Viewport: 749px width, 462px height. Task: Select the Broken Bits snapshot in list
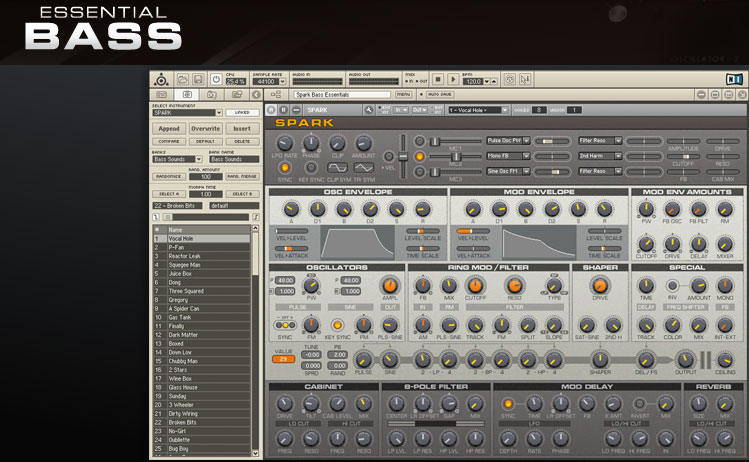pyautogui.click(x=202, y=422)
